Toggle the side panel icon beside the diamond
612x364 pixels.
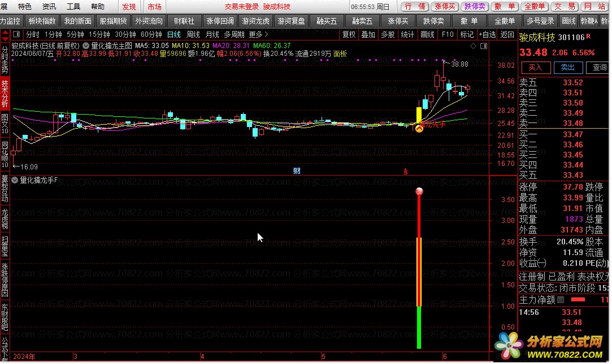(484, 46)
